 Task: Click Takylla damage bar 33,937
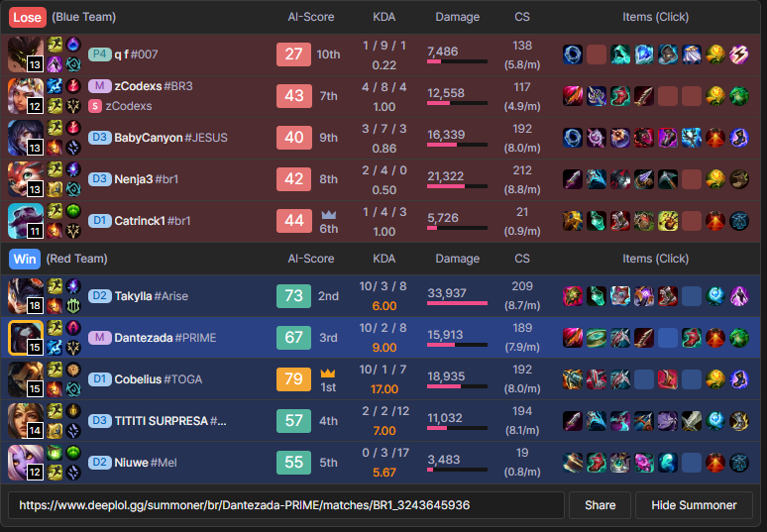point(457,303)
